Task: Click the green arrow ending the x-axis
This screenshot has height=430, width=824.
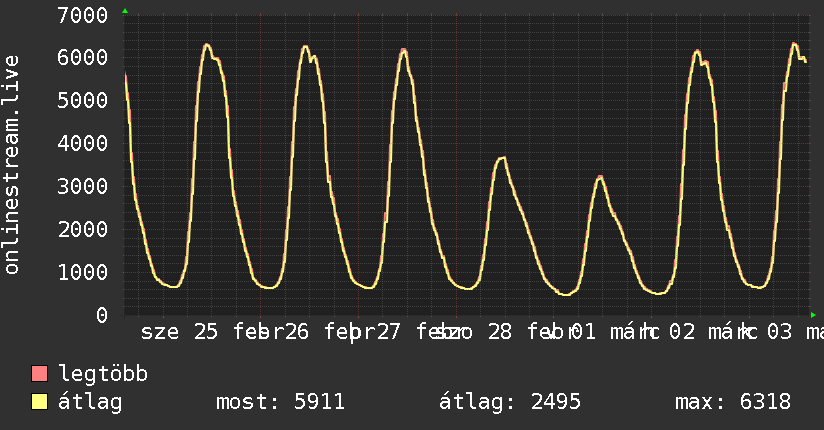Action: click(813, 315)
